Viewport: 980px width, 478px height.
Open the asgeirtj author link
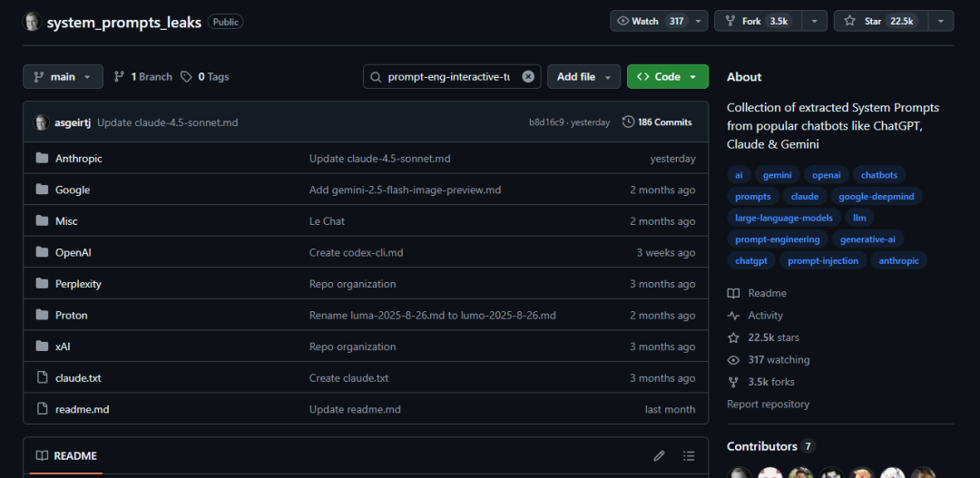[x=73, y=122]
